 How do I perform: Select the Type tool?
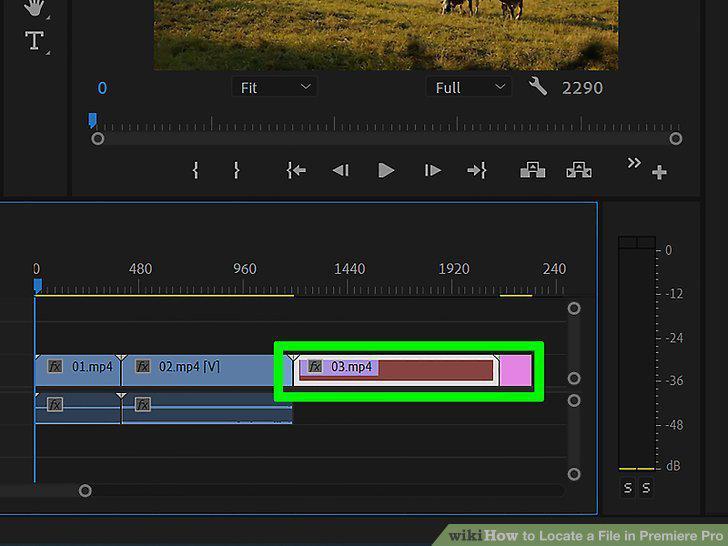34,41
